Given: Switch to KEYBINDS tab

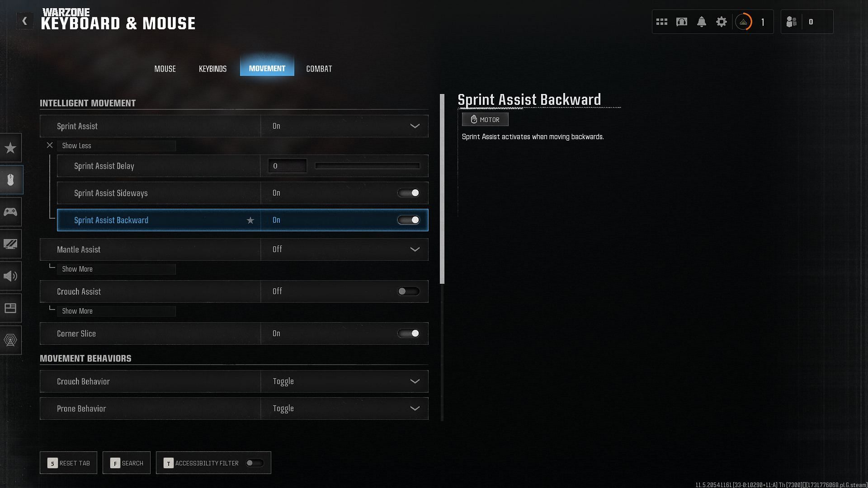Looking at the screenshot, I should pos(213,69).
